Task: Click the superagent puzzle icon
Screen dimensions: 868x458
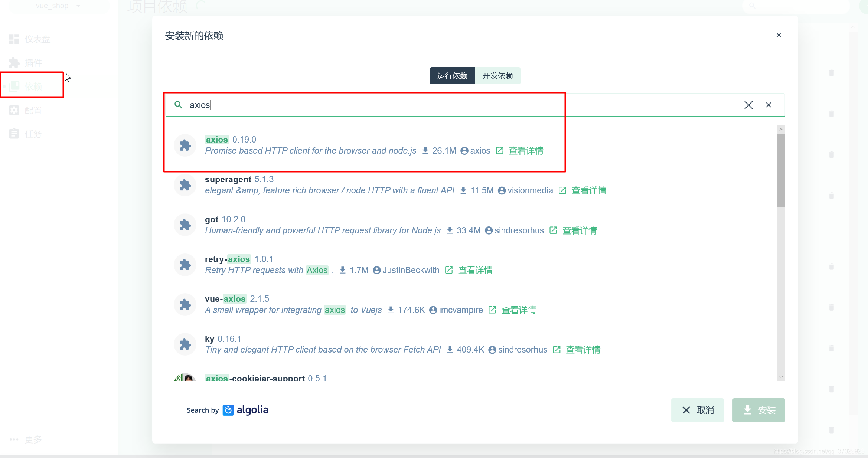Action: 185,185
